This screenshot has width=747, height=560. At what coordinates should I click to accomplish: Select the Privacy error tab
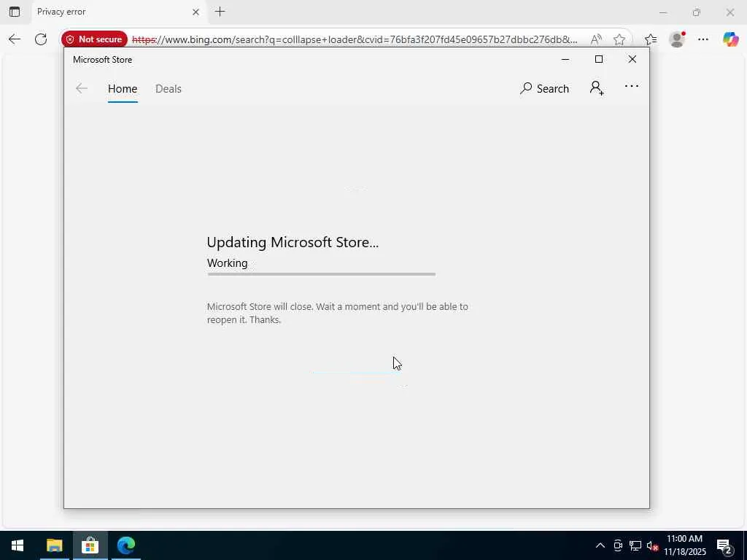[119, 12]
